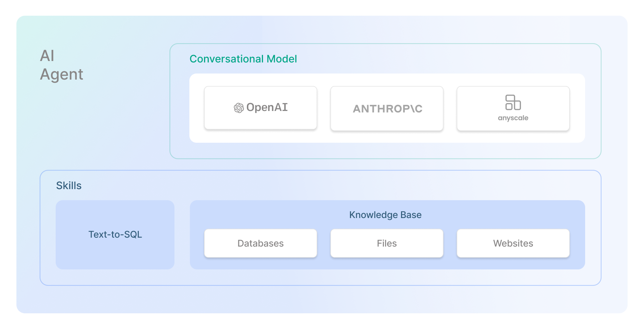Click the anyscale three-squares logo icon
Screen dimensions: 644x329
513,102
